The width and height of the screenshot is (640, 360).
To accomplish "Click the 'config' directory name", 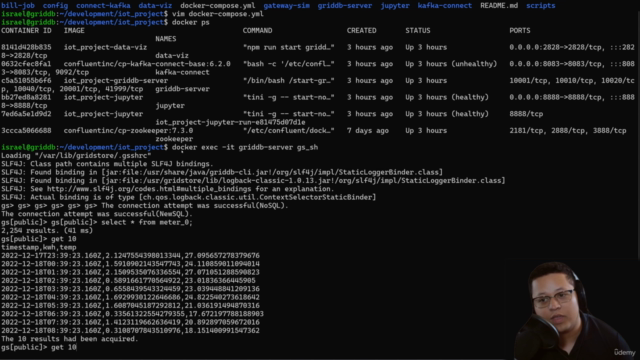I will pyautogui.click(x=56, y=6).
